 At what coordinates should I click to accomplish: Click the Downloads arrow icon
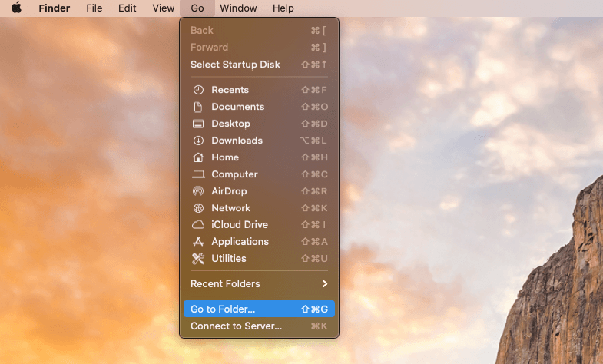[198, 141]
